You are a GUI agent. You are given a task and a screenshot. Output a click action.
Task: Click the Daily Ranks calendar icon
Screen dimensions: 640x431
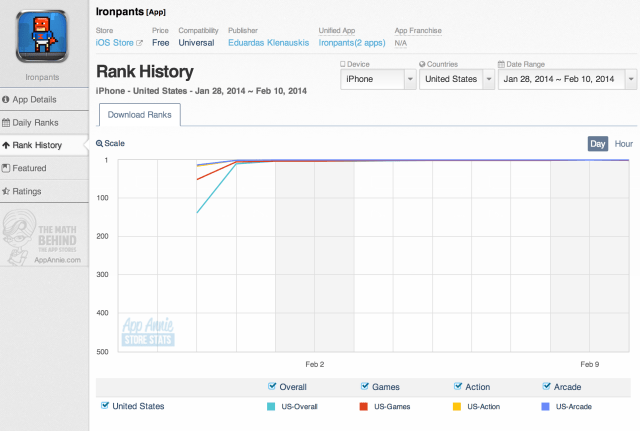click(7, 123)
